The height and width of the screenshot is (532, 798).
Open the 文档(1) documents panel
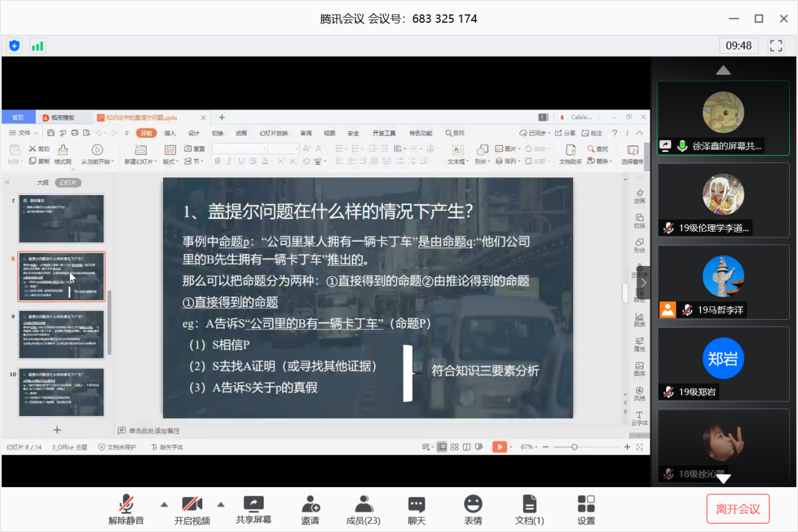pos(529,510)
